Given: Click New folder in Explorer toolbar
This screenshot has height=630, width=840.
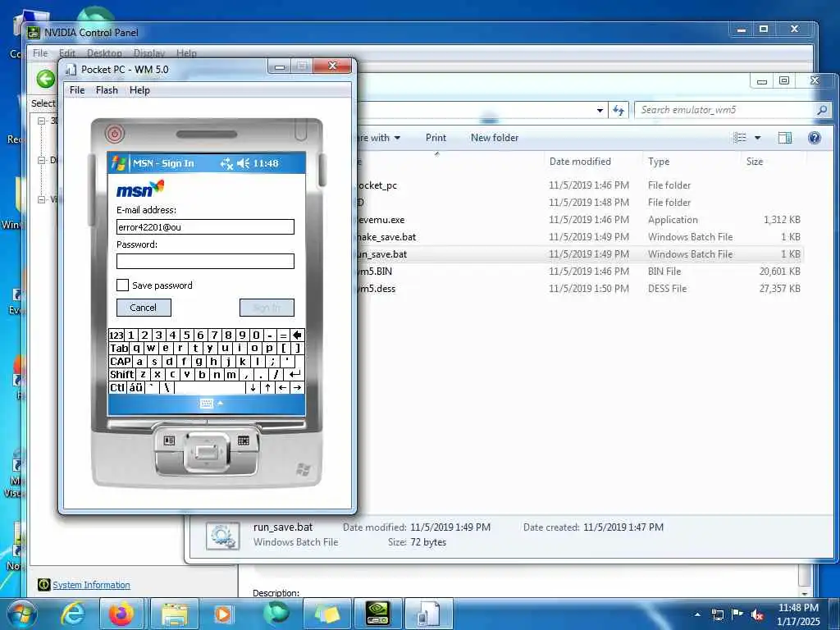Looking at the screenshot, I should click(495, 138).
